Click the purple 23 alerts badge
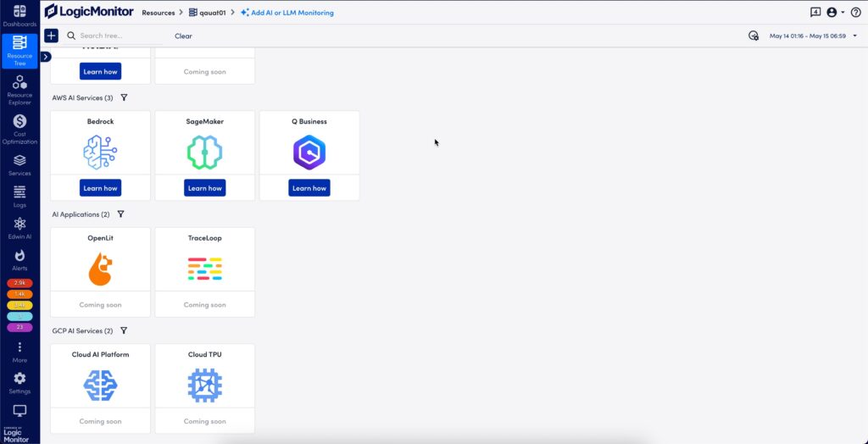 [19, 327]
